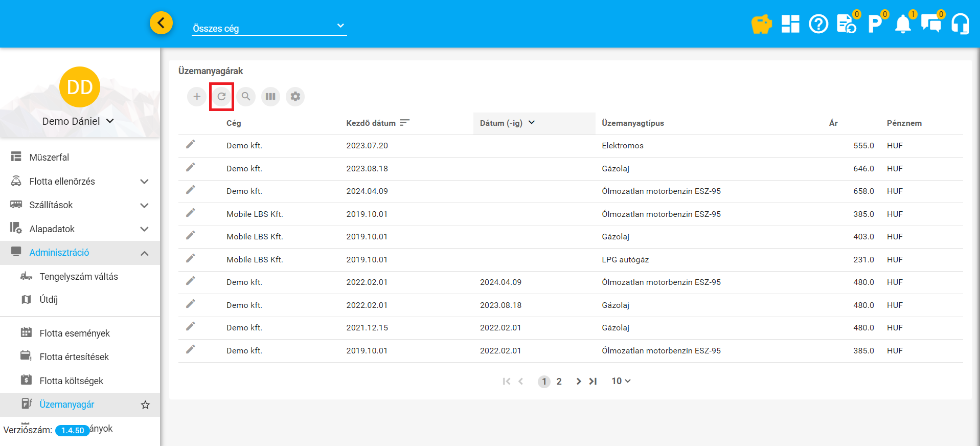
Task: Open the Összes cég company dropdown
Action: tap(269, 28)
